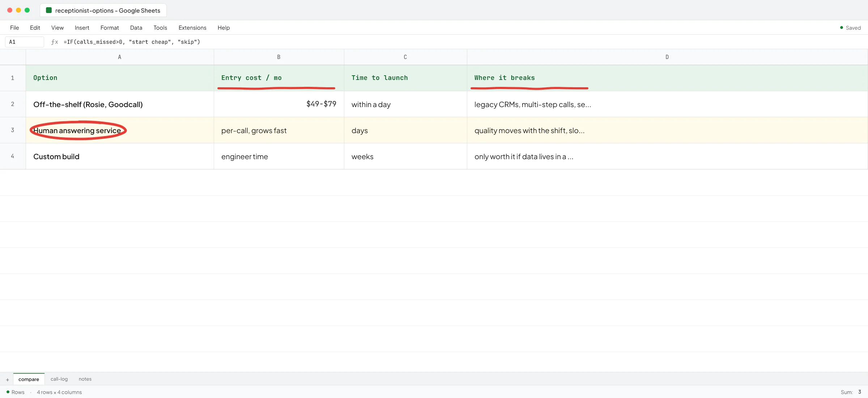The width and height of the screenshot is (868, 398).
Task: Select the 'Human answering service' cell
Action: (x=120, y=130)
